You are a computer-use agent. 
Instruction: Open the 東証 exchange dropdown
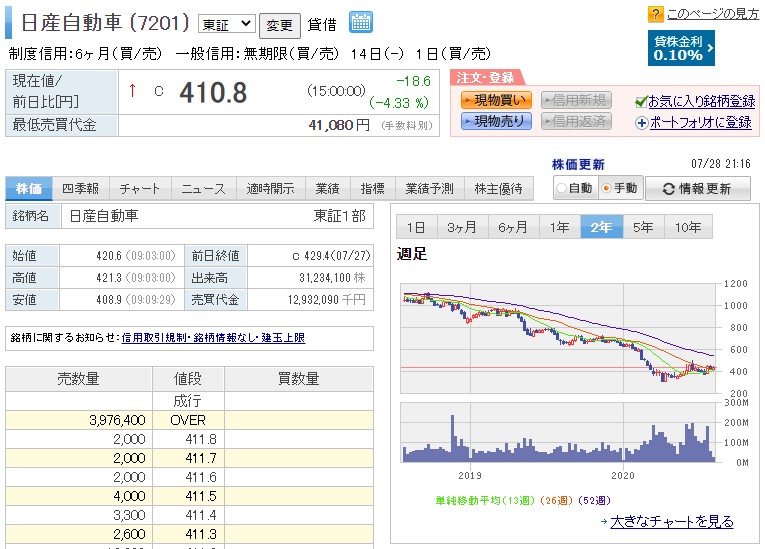(x=227, y=24)
